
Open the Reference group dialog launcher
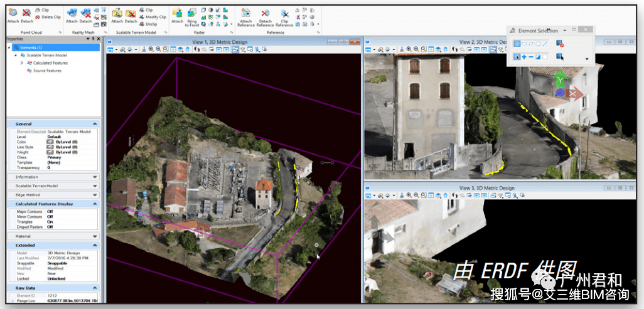318,33
